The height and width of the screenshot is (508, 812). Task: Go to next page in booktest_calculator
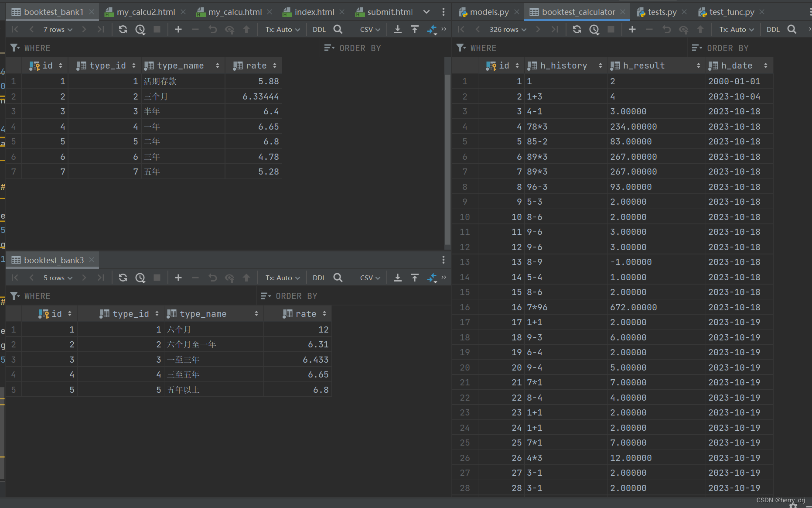538,29
